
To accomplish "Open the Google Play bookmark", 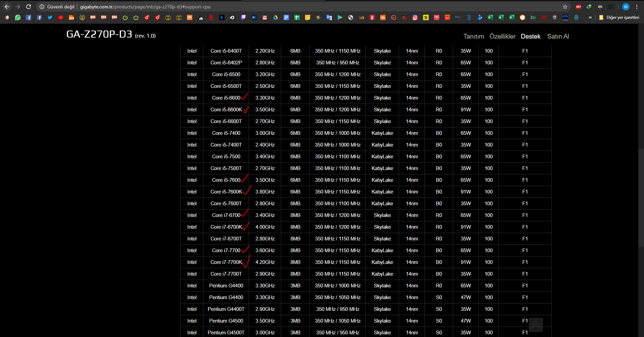I will pos(340,17).
